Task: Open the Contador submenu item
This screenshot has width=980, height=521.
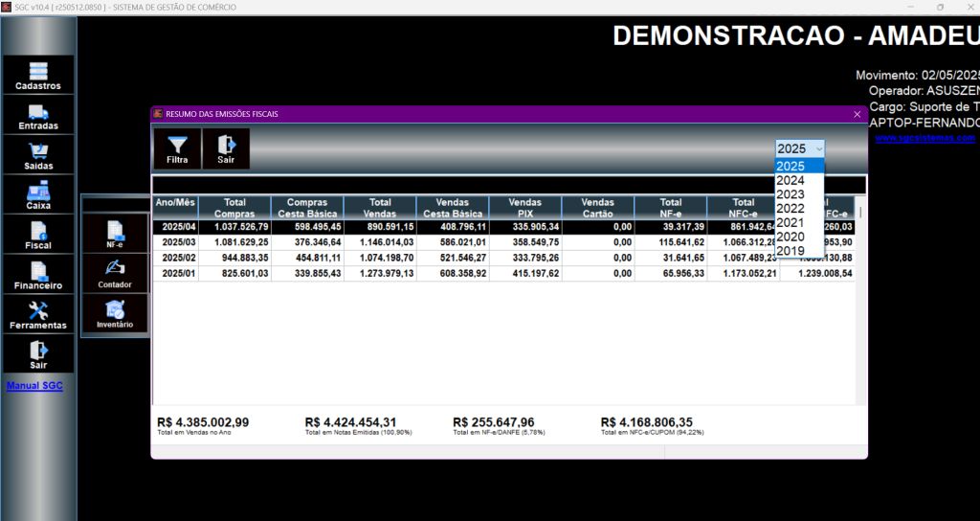Action: click(x=115, y=273)
